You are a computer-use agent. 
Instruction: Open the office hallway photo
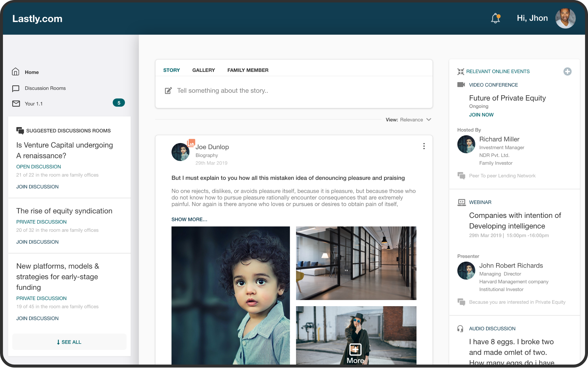(356, 263)
